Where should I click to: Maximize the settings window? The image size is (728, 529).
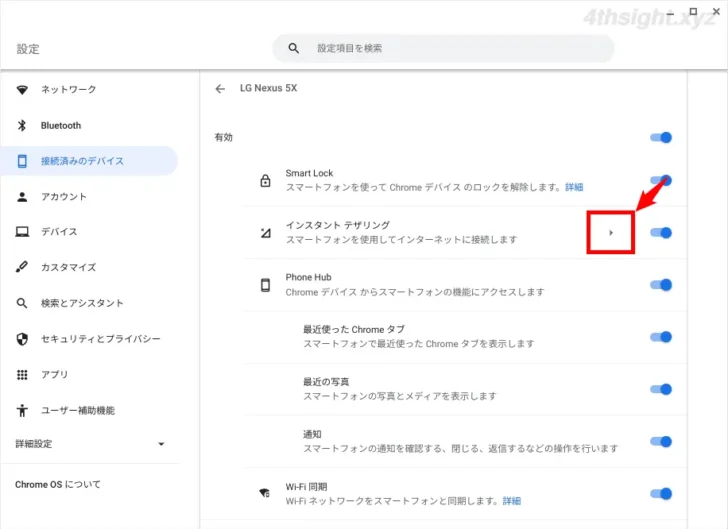coord(693,11)
